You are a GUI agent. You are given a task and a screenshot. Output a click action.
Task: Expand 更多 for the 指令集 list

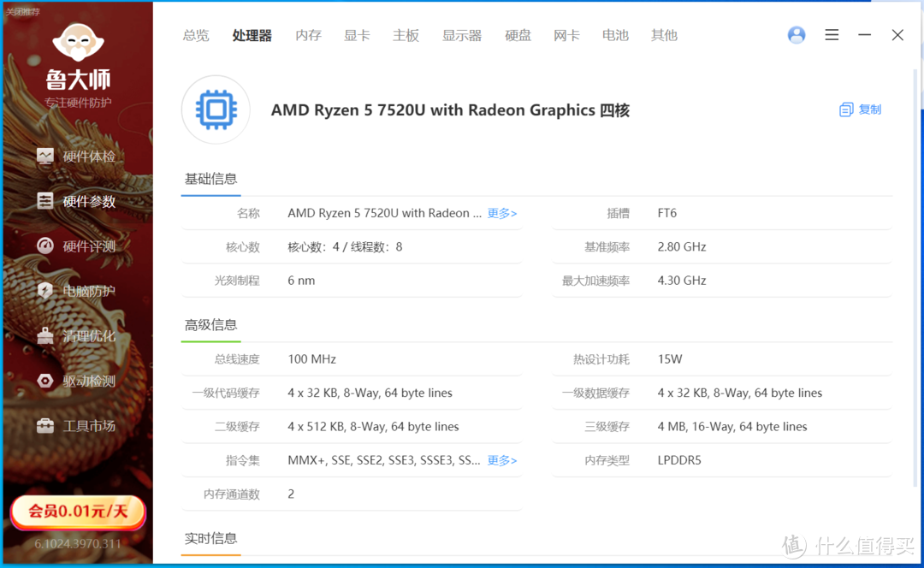click(x=501, y=460)
